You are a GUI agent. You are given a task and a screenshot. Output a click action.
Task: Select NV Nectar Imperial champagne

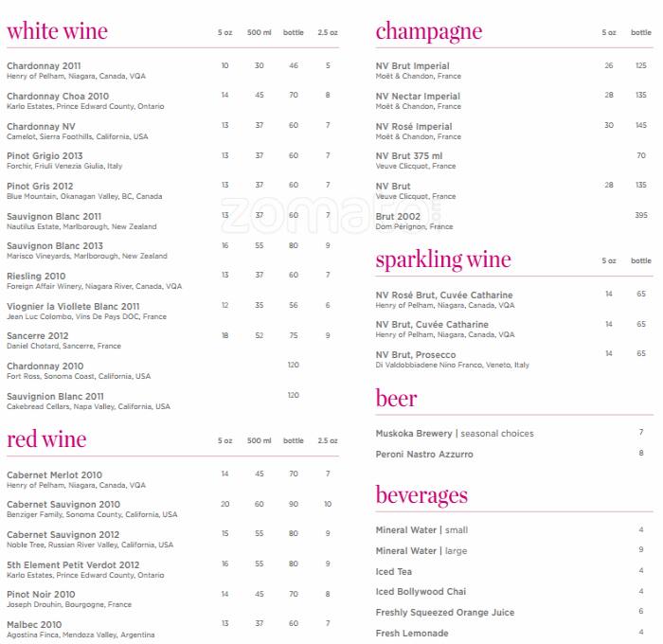tap(418, 97)
